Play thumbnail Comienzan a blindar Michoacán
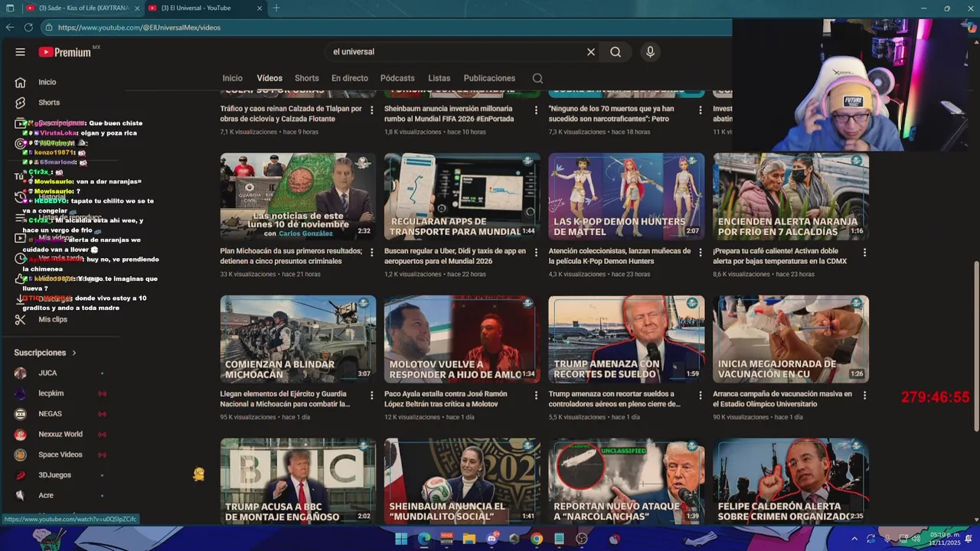The image size is (980, 551). tap(298, 339)
